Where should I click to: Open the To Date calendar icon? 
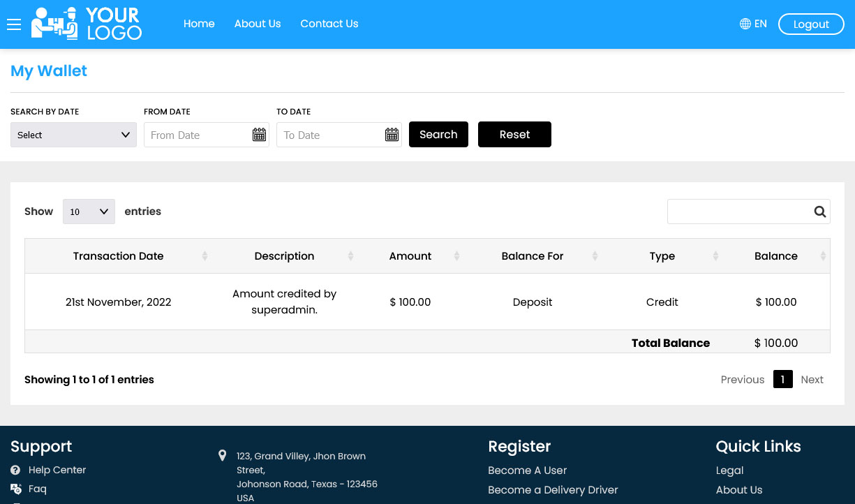(392, 135)
